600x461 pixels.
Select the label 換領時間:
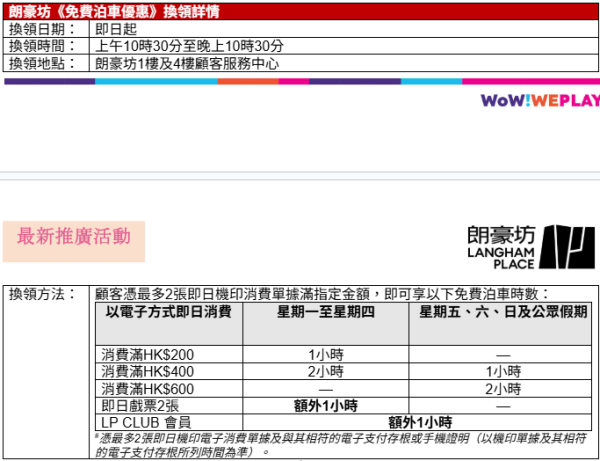pos(42,46)
